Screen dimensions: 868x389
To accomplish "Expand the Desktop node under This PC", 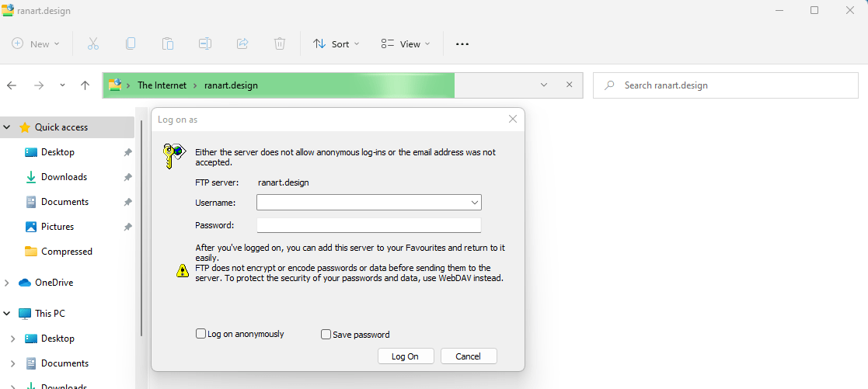I will pyautogui.click(x=13, y=339).
